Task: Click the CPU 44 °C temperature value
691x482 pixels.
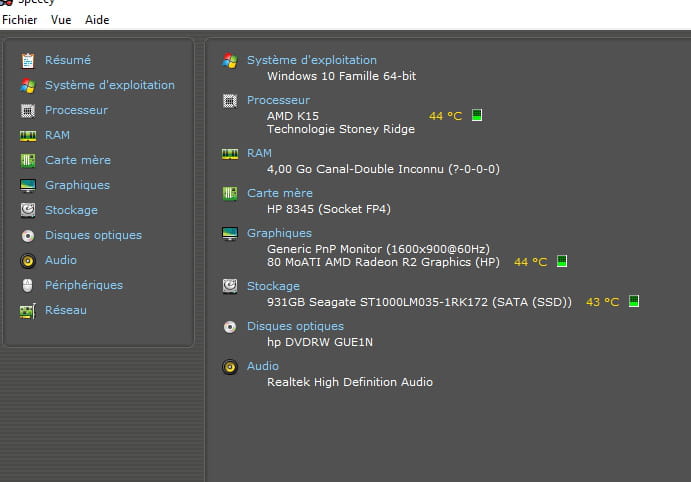Action: [446, 116]
